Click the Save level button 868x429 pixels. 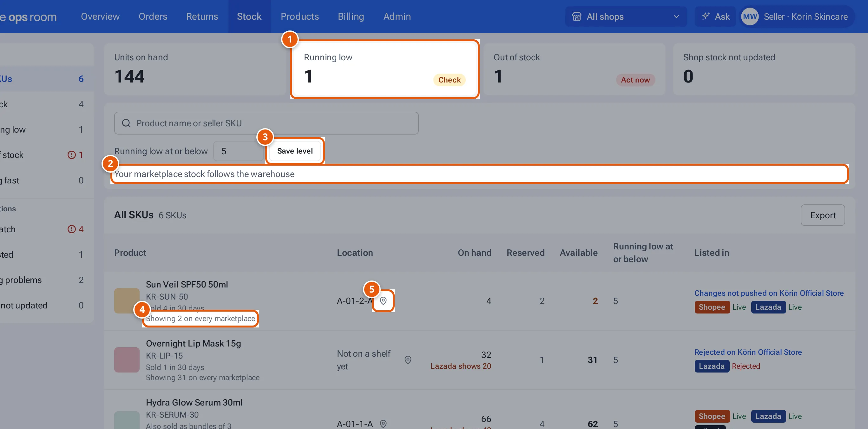point(295,151)
